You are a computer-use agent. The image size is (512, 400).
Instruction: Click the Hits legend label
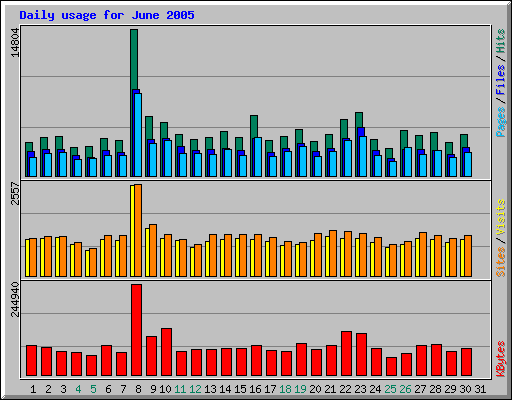[x=500, y=41]
